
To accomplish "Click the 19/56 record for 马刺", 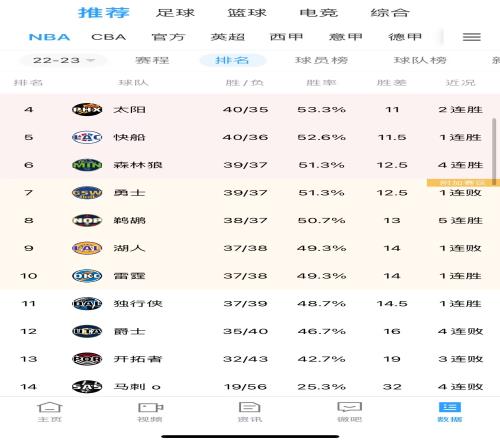I will pos(245,387).
